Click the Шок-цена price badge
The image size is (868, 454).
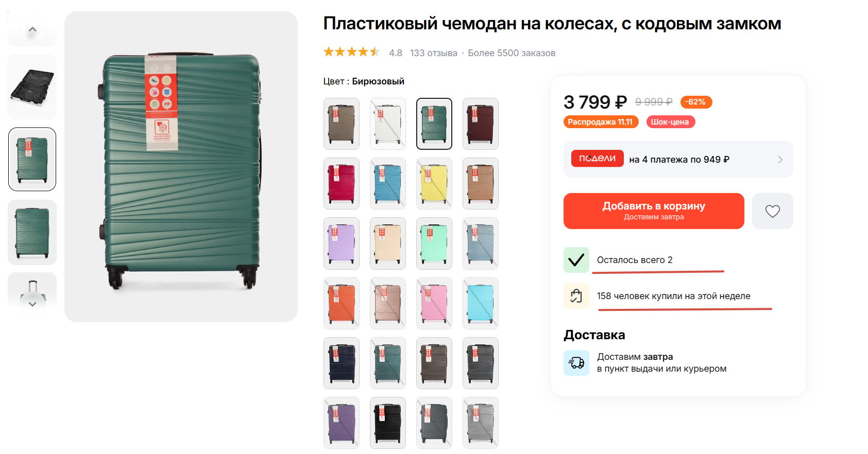[x=670, y=122]
